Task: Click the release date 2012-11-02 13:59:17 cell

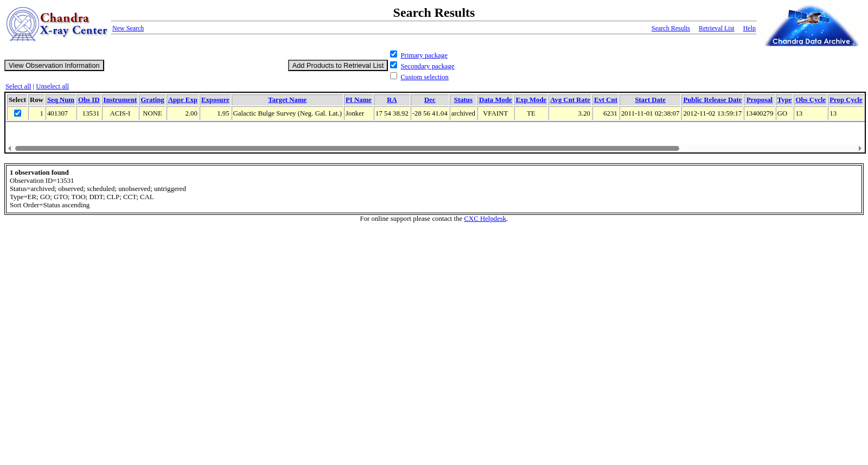Action: tap(712, 113)
